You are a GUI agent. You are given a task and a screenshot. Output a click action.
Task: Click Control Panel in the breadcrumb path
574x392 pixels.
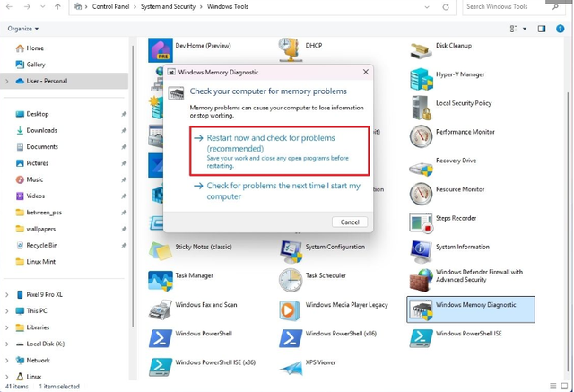(x=110, y=6)
